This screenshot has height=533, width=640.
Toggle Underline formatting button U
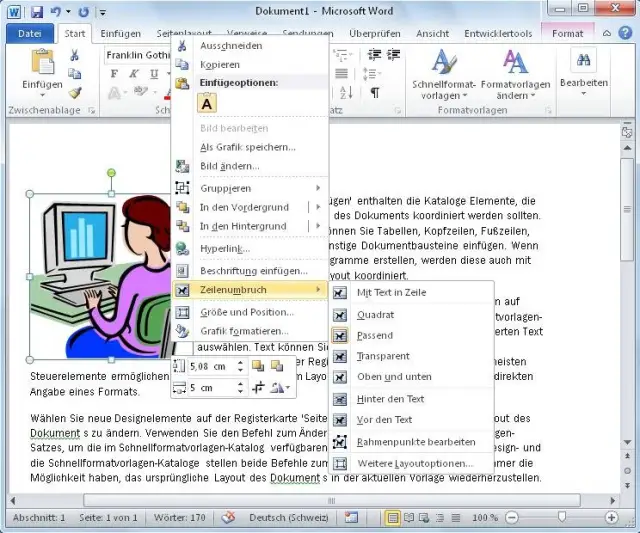(x=154, y=74)
